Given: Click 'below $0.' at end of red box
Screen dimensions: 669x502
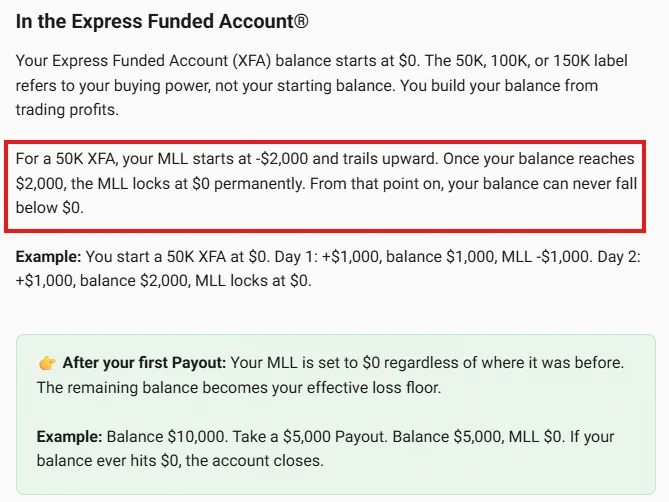Looking at the screenshot, I should (49, 208).
